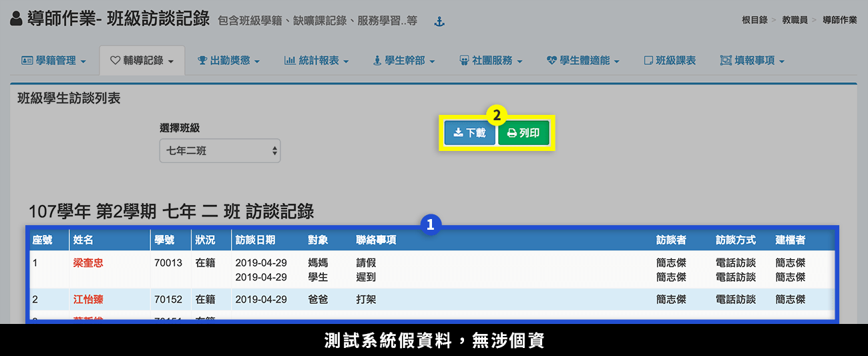Click the green 列印 print button
868x356 pixels.
click(523, 133)
